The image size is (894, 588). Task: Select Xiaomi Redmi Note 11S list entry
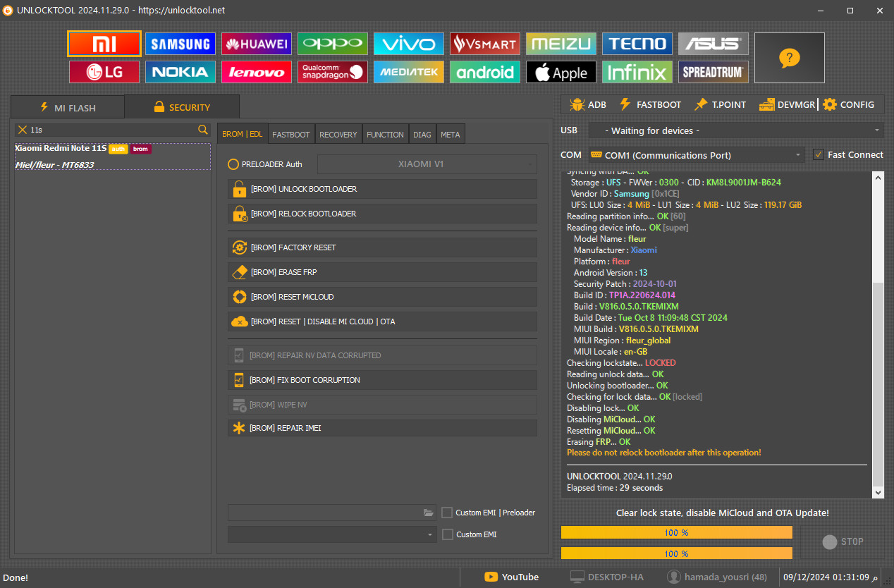pos(113,157)
